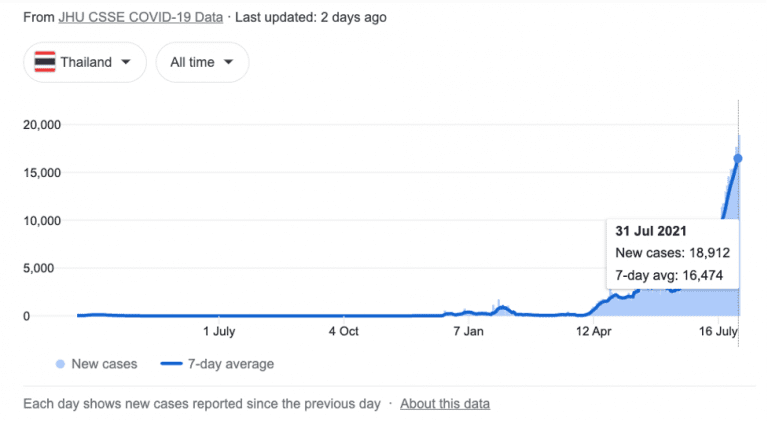Click the highlighted data point on the chart
The width and height of the screenshot is (768, 421).
pyautogui.click(x=738, y=159)
